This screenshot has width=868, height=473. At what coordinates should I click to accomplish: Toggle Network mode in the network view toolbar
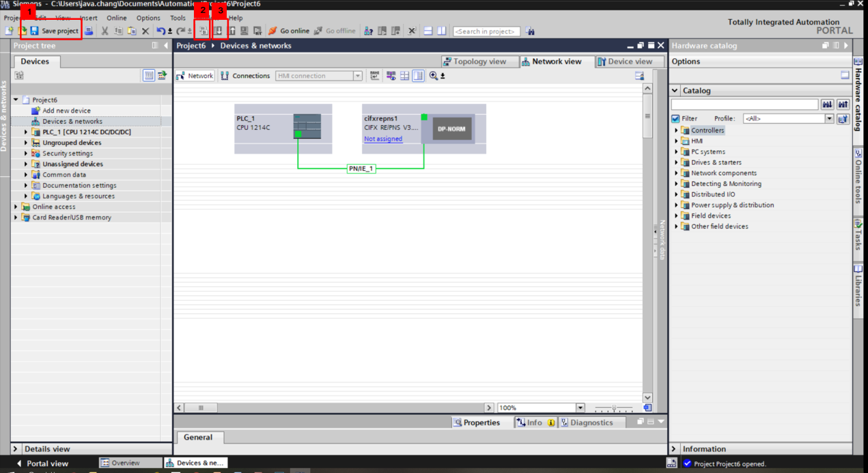coord(195,76)
